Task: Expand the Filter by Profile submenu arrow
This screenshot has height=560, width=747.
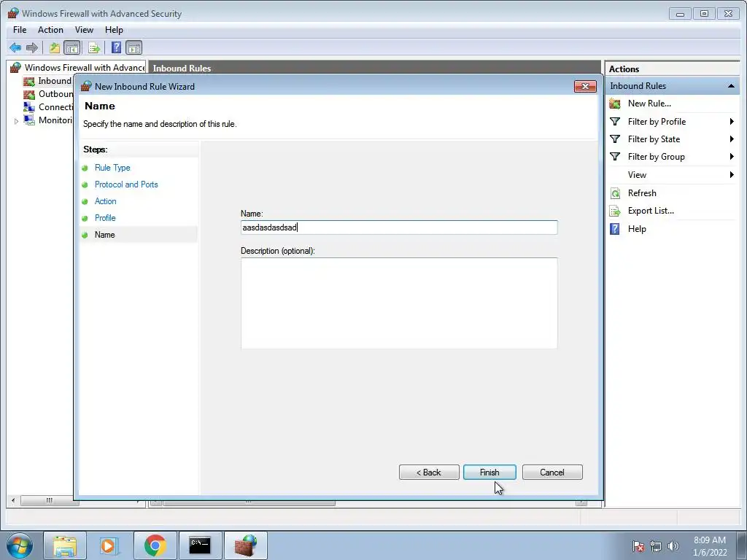Action: (732, 122)
